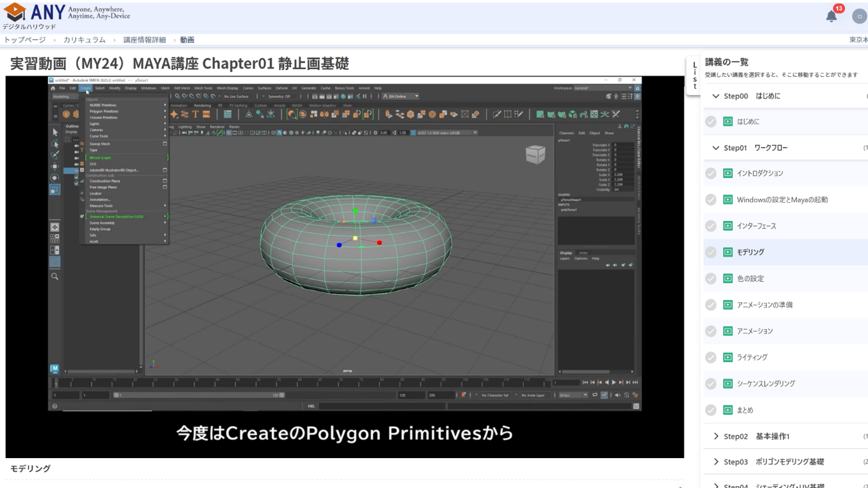Click the video icon beside モデリング

pyautogui.click(x=728, y=252)
